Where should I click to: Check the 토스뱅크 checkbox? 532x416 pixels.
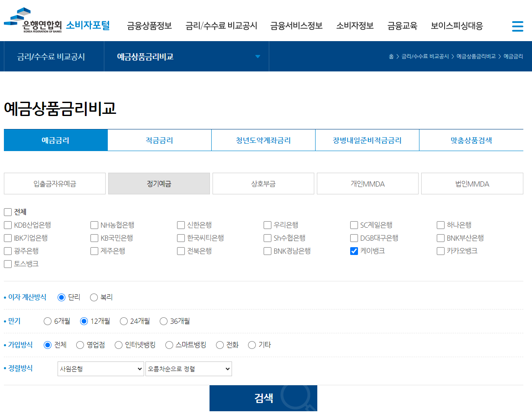coord(8,264)
